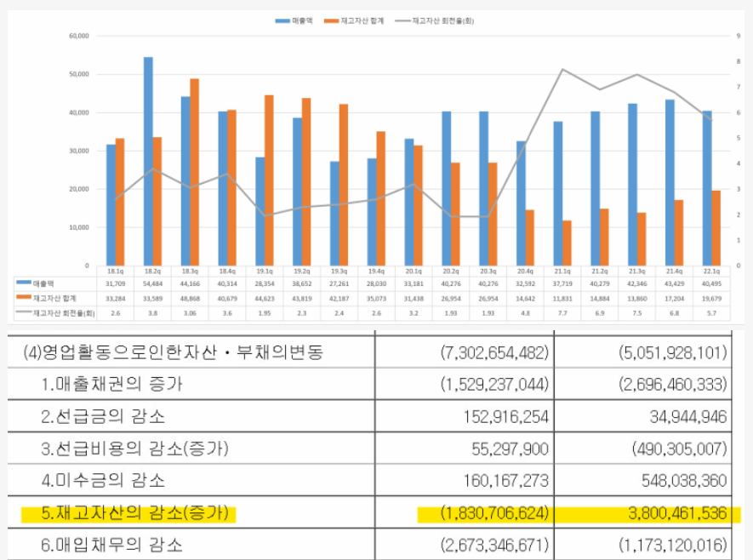The width and height of the screenshot is (753, 560).
Task: Select the turnover ratio value 7.7
Action: 562,313
